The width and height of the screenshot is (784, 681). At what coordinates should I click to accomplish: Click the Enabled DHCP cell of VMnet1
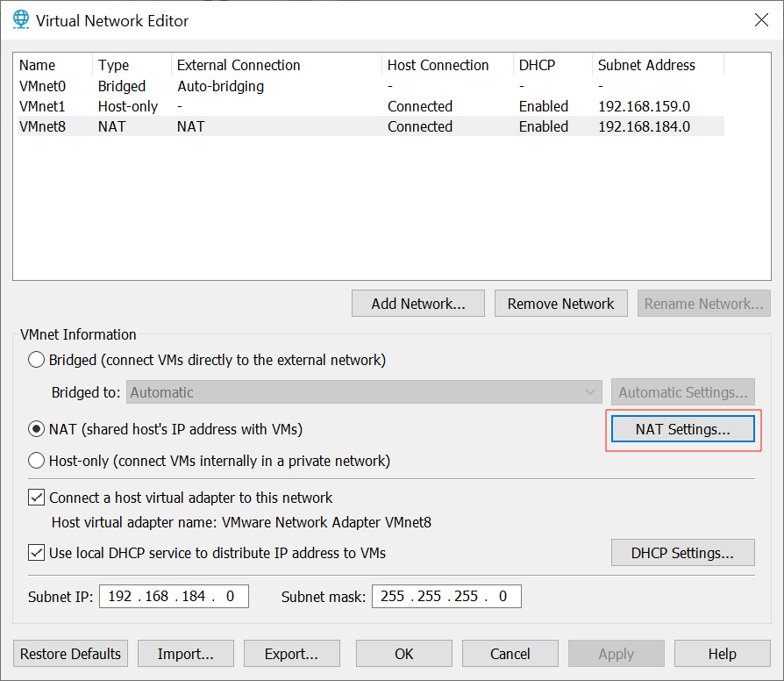pyautogui.click(x=544, y=106)
